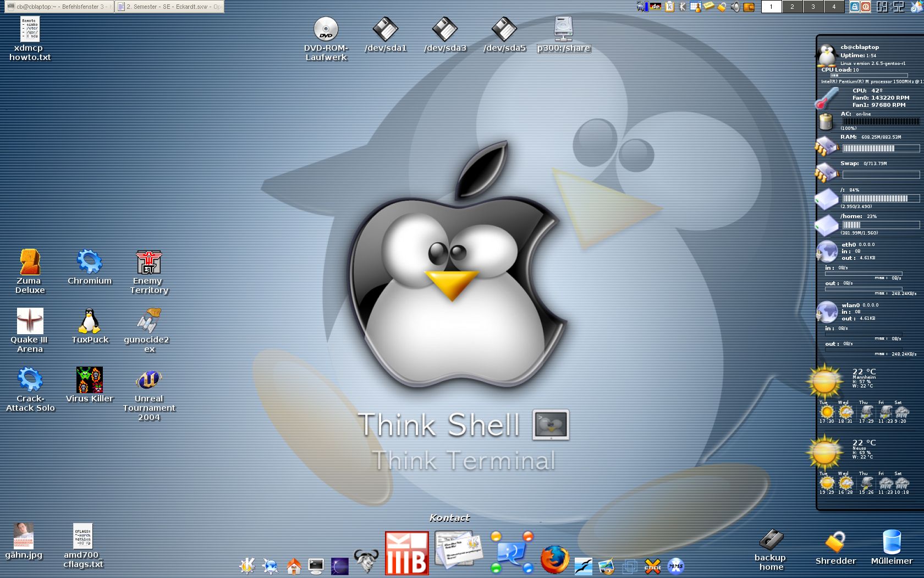Click the root partition usage bar
The width and height of the screenshot is (924, 578).
click(x=881, y=198)
